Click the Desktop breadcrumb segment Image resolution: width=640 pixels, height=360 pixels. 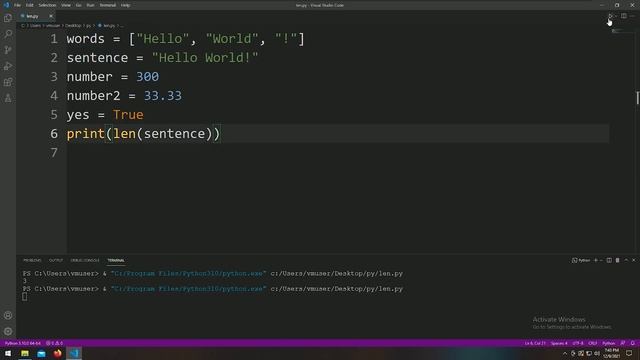[x=73, y=26]
